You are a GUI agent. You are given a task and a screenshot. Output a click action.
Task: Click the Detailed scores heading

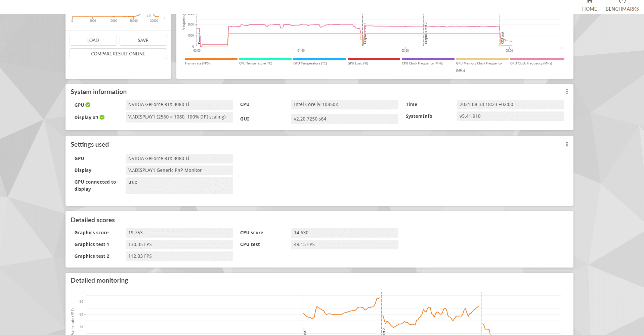pyautogui.click(x=93, y=220)
